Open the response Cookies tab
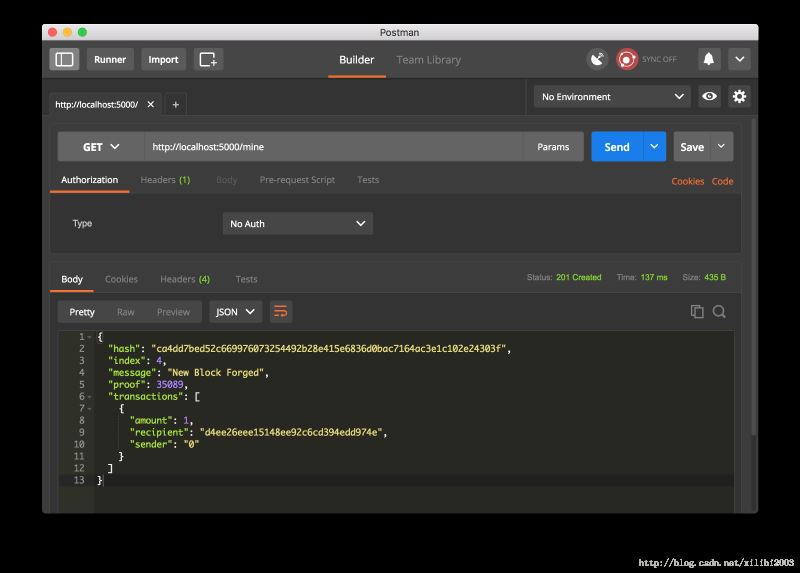Screen dimensions: 800x573 click(x=121, y=279)
